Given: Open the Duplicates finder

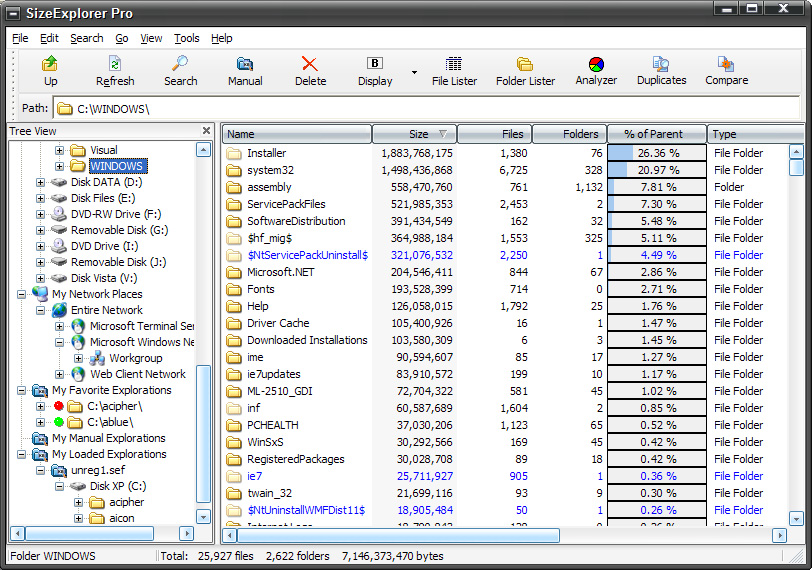Looking at the screenshot, I should [661, 70].
